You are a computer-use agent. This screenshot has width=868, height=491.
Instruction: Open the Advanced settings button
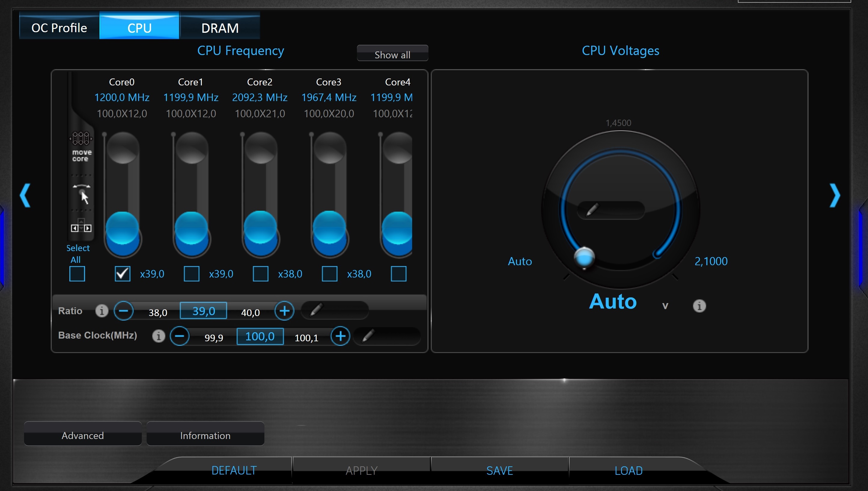click(83, 435)
